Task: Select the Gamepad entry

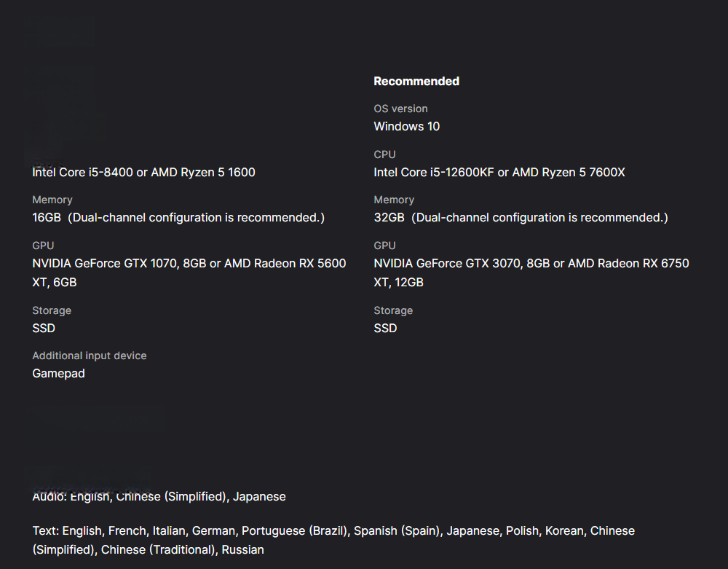Action: (58, 374)
